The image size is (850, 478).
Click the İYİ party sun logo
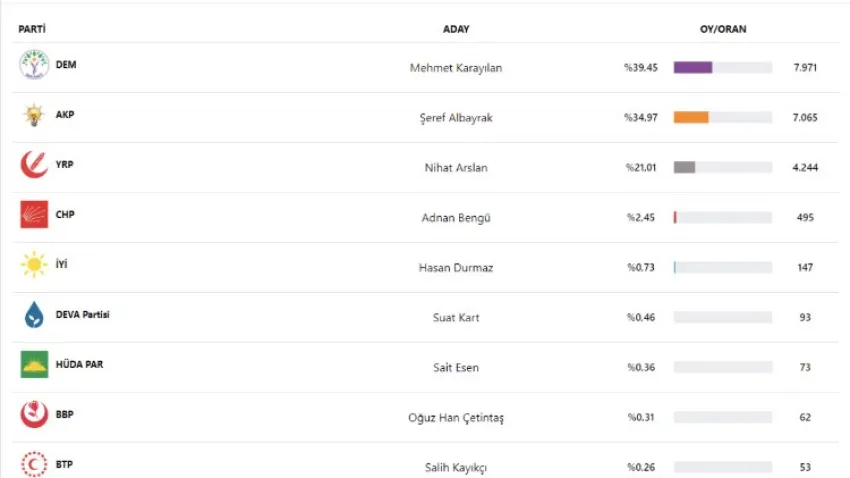click(x=34, y=265)
